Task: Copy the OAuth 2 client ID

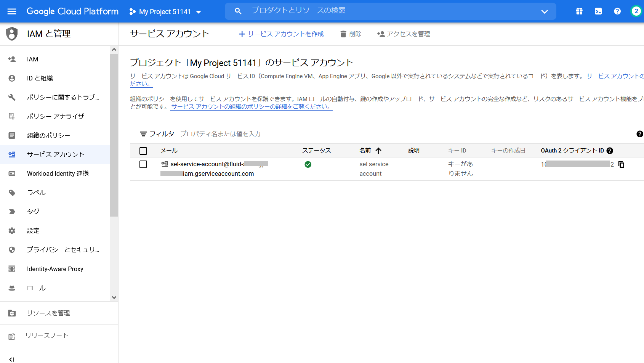Action: [621, 164]
